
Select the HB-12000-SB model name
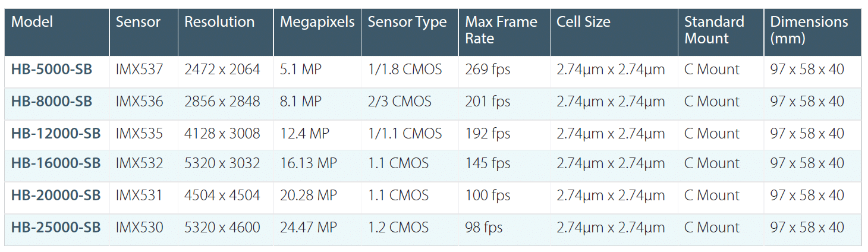(56, 134)
